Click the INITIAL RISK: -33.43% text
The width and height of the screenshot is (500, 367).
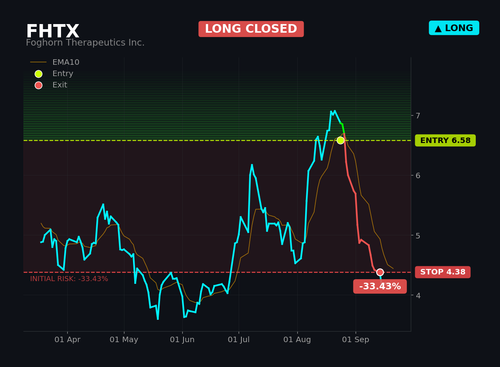(69, 279)
